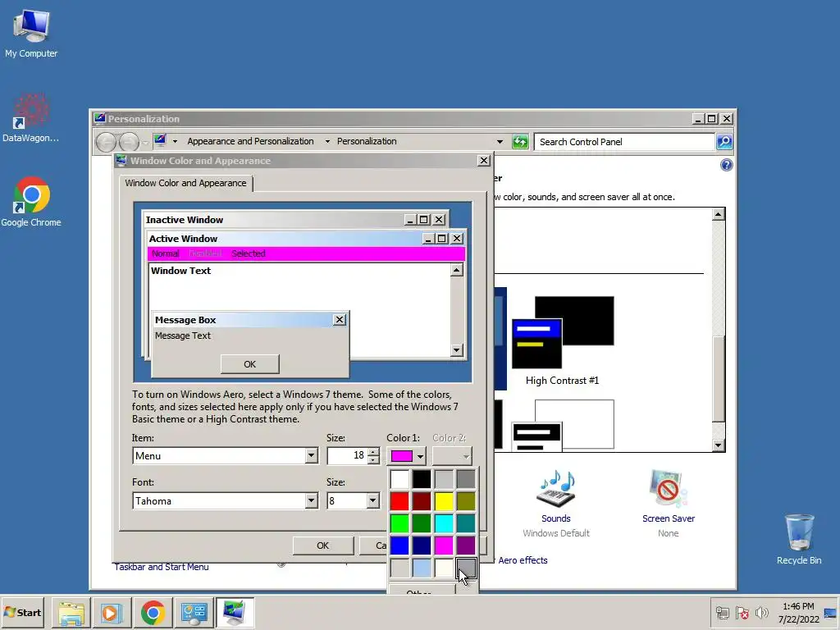Image resolution: width=840 pixels, height=630 pixels.
Task: Click the search magnifier in Control Panel
Action: tap(724, 141)
